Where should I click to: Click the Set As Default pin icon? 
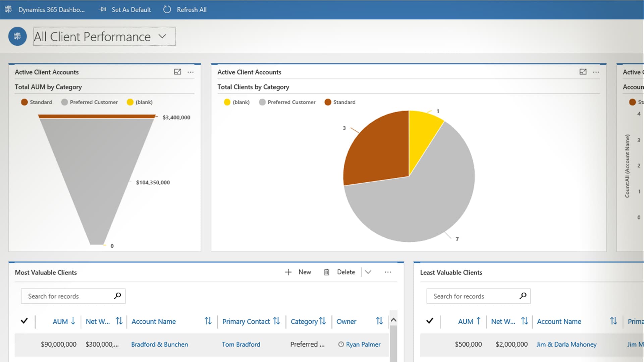[102, 9]
